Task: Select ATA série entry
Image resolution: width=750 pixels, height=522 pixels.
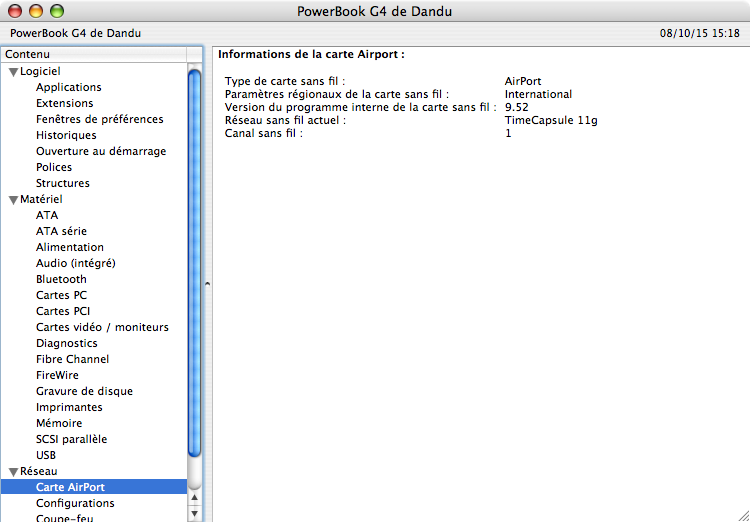Action: (x=61, y=231)
